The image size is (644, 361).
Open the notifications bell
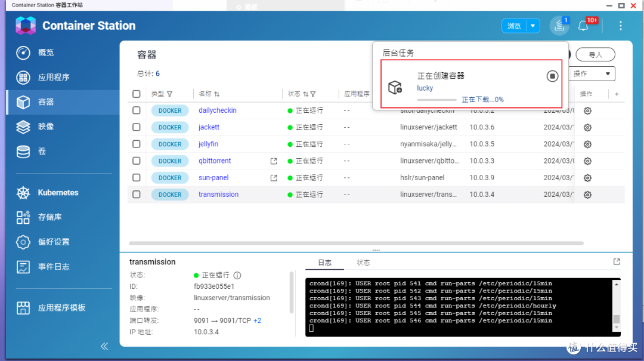[x=583, y=26]
